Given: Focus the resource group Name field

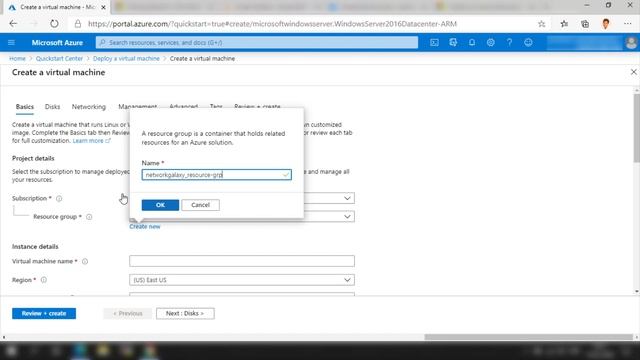Looking at the screenshot, I should [217, 175].
